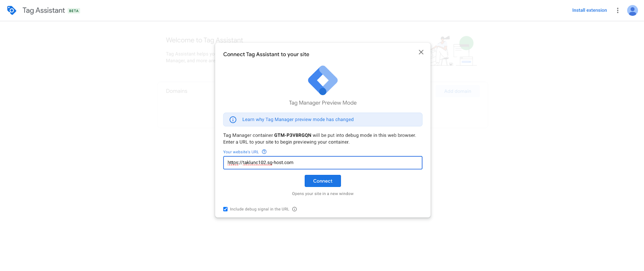The width and height of the screenshot is (644, 271).
Task: Click the Install extension link
Action: (x=589, y=10)
